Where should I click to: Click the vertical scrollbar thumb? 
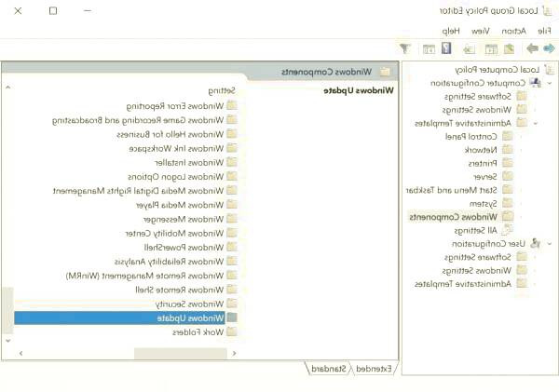7,310
